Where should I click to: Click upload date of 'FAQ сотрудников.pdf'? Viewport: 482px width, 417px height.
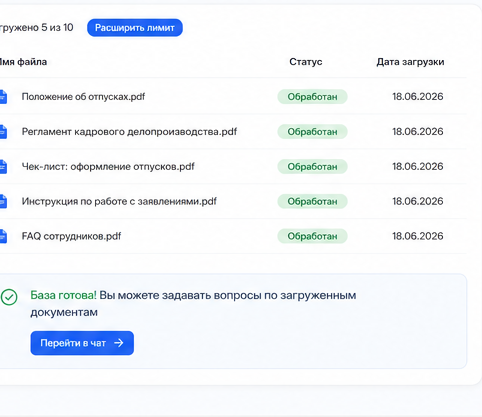tap(418, 236)
